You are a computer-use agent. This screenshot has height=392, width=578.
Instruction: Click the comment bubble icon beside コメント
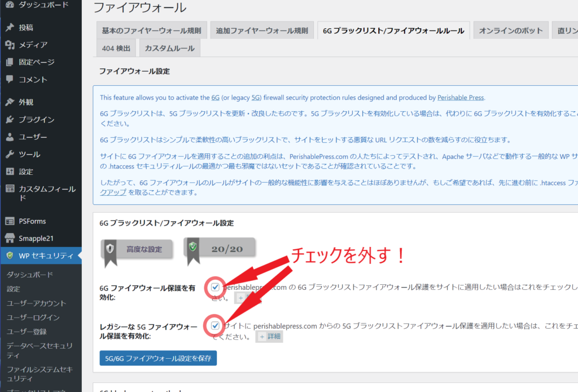pyautogui.click(x=10, y=80)
